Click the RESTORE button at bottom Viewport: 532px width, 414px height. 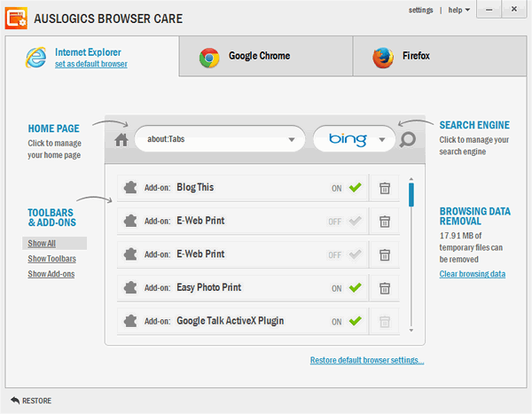pyautogui.click(x=31, y=401)
